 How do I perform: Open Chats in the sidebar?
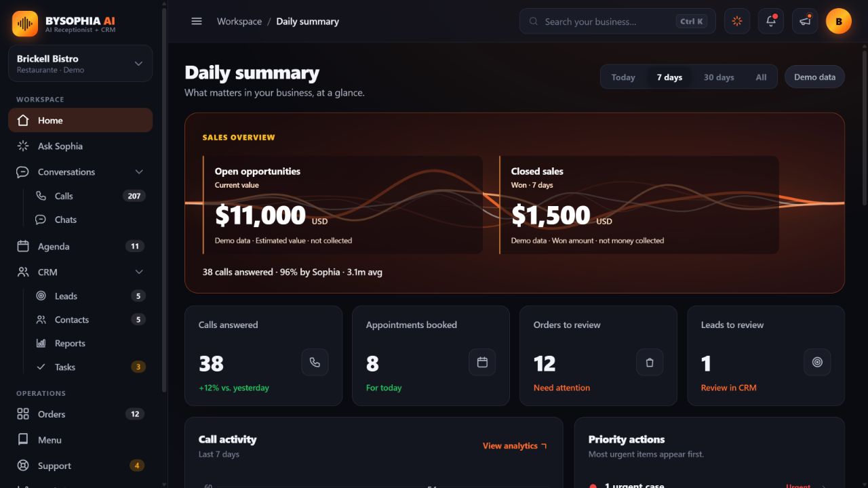[x=90, y=220]
